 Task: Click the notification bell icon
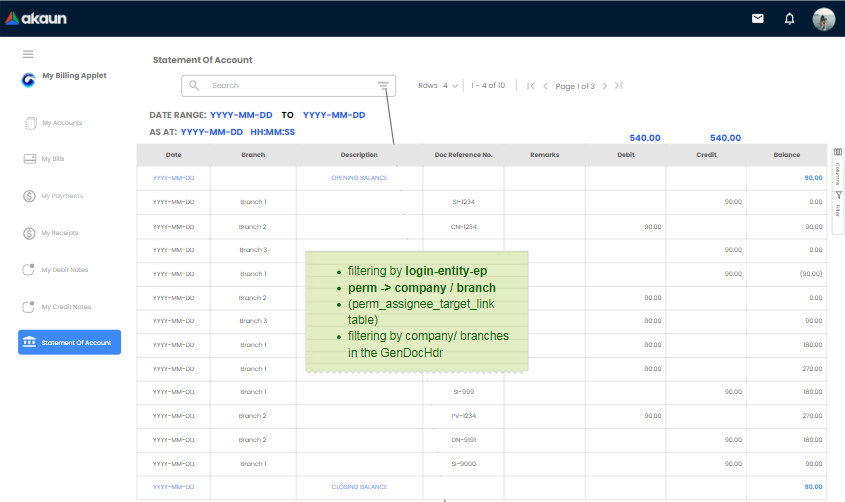click(x=789, y=18)
